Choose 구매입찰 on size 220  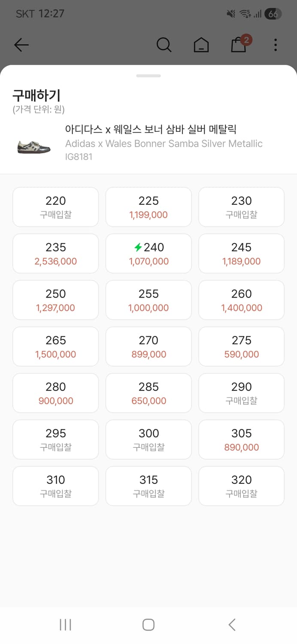click(55, 207)
